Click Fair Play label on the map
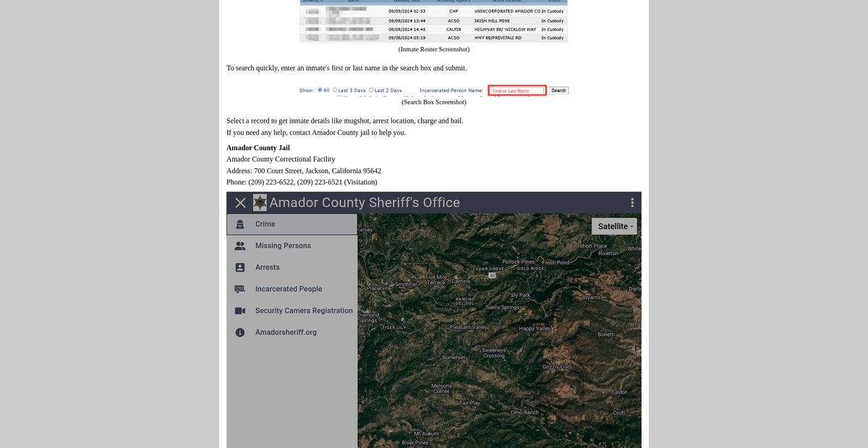Screen dimensions: 868x448 tap(469, 402)
